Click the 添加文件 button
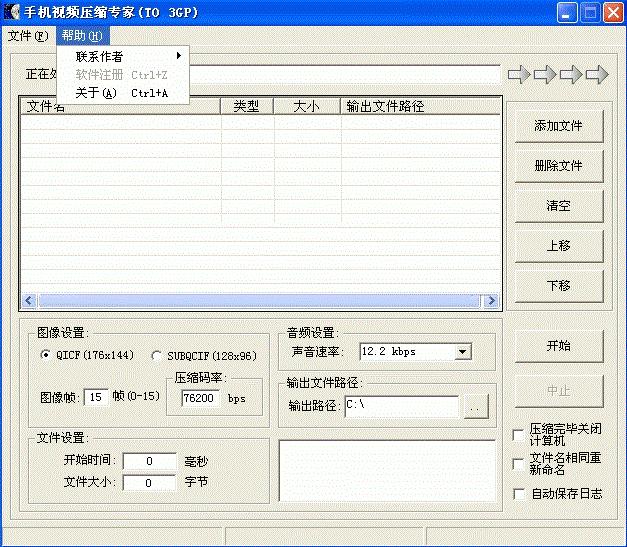The width and height of the screenshot is (627, 547). point(558,126)
